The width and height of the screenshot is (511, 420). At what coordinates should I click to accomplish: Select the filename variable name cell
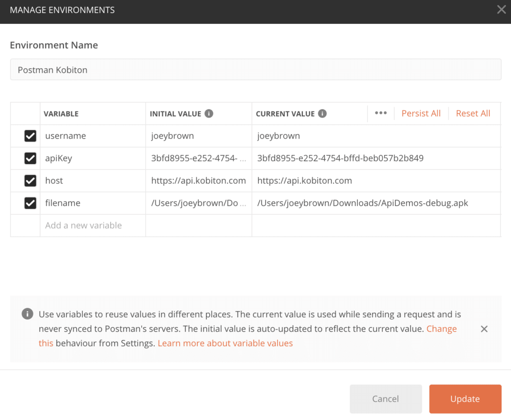pos(93,203)
